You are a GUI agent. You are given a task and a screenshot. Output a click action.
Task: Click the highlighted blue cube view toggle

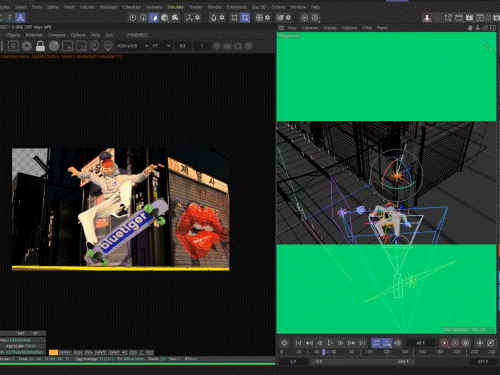tap(154, 18)
